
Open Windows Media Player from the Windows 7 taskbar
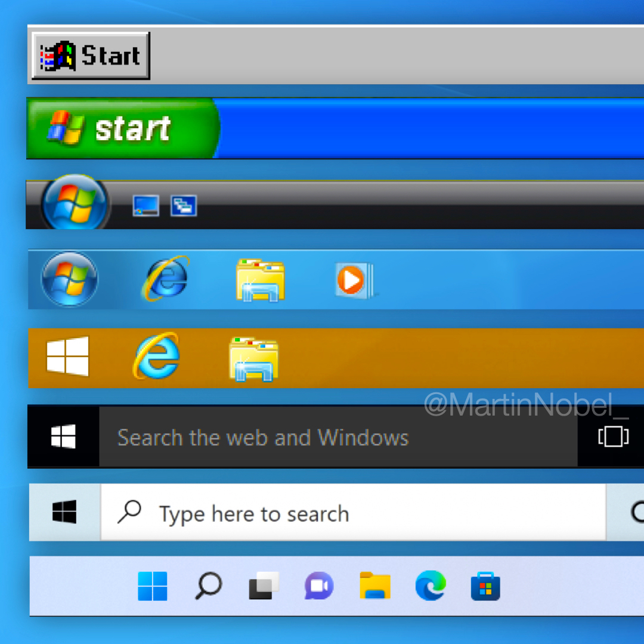pyautogui.click(x=354, y=280)
